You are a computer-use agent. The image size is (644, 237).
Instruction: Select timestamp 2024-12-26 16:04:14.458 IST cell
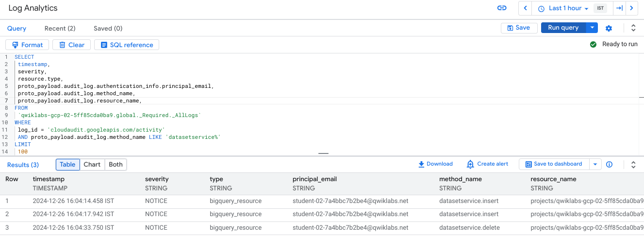(73, 201)
